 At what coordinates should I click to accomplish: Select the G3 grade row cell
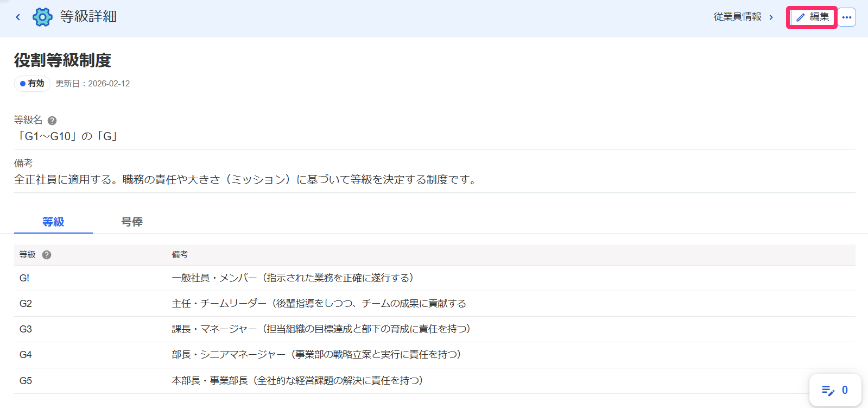26,329
